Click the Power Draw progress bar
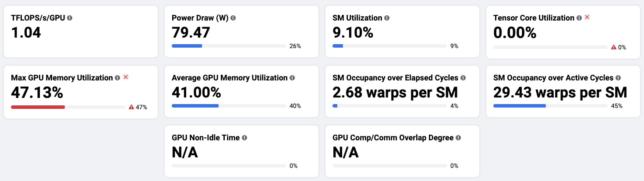This screenshot has height=181, width=644. click(228, 46)
